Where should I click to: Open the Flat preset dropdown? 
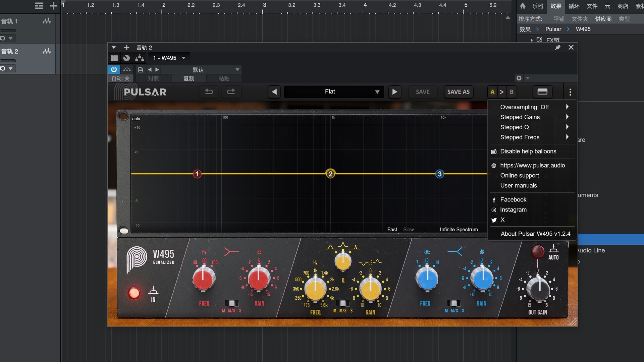pyautogui.click(x=334, y=92)
